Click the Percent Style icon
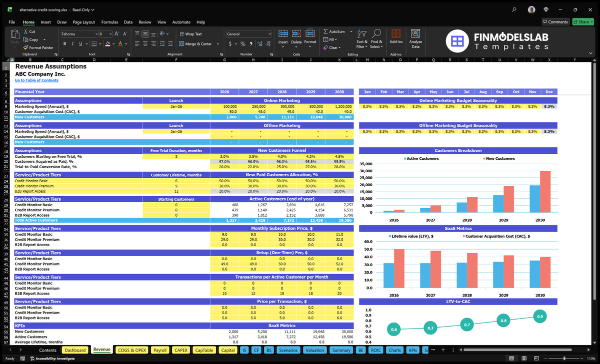Image resolution: width=600 pixels, height=364 pixels. (x=243, y=44)
